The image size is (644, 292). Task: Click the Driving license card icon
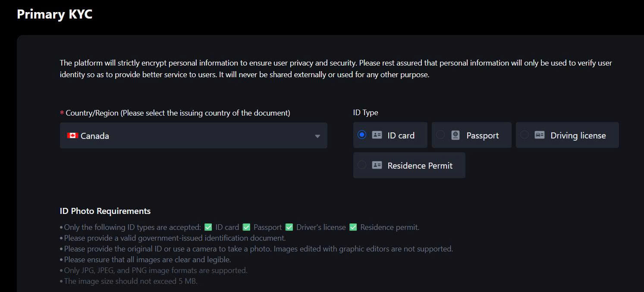click(x=540, y=135)
